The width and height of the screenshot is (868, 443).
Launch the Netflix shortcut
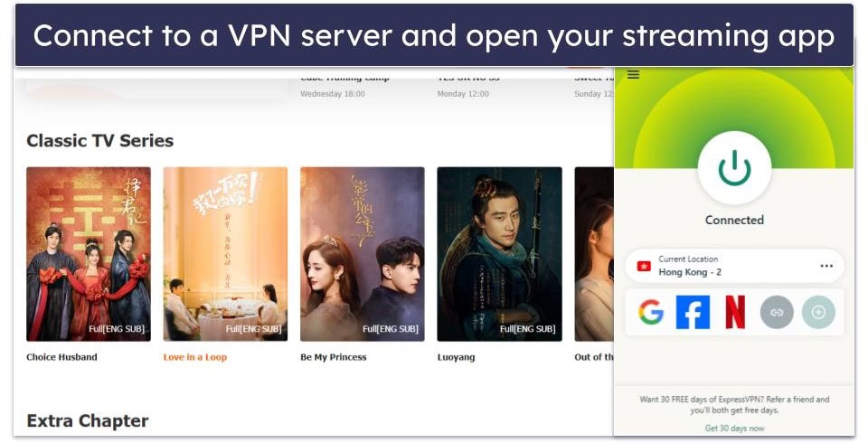click(x=735, y=313)
